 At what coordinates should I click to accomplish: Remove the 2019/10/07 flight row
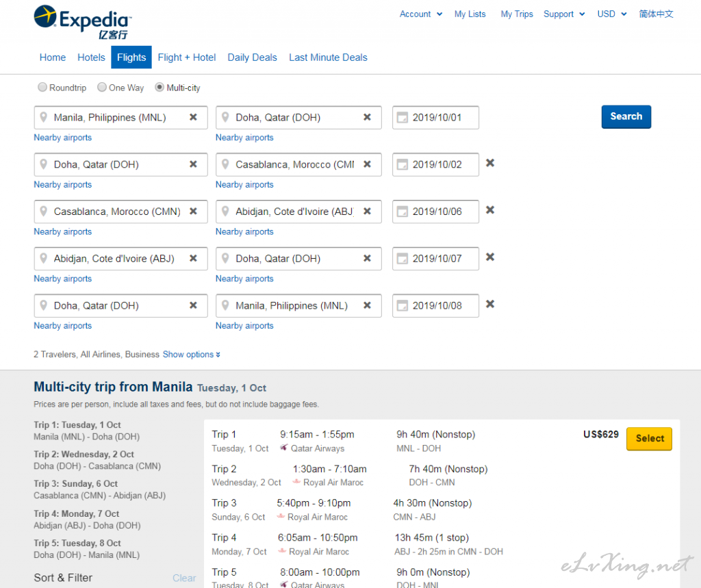[490, 257]
